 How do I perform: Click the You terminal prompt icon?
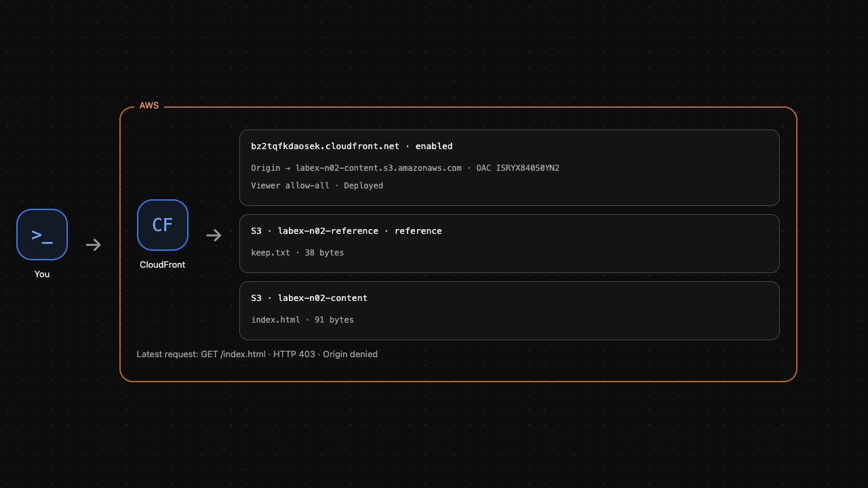click(x=42, y=235)
